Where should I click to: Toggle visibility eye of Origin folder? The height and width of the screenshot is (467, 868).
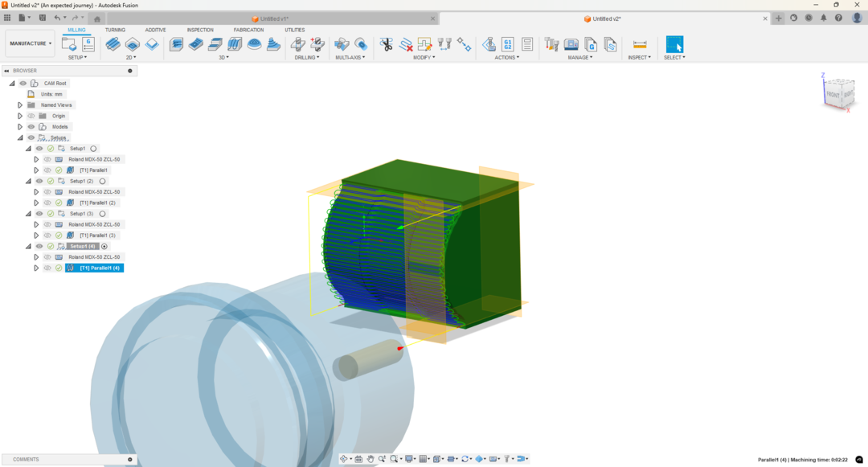[31, 116]
